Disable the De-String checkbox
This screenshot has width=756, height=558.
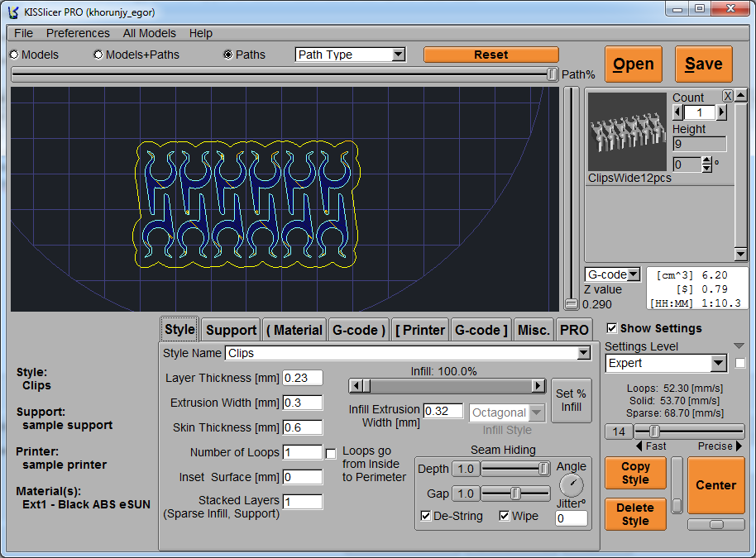point(426,517)
